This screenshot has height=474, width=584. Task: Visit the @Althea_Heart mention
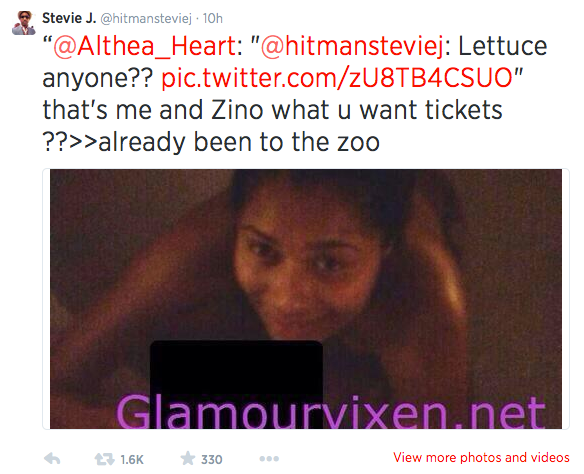145,47
